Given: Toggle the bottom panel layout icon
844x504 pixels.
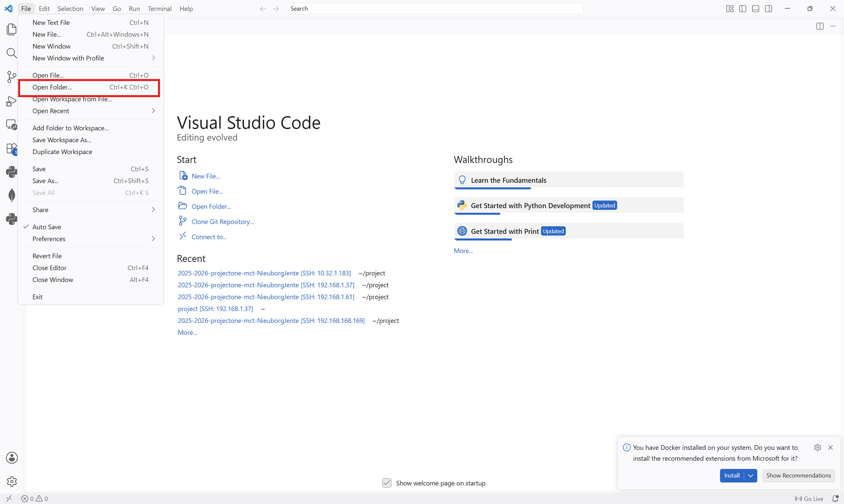Looking at the screenshot, I should (756, 9).
